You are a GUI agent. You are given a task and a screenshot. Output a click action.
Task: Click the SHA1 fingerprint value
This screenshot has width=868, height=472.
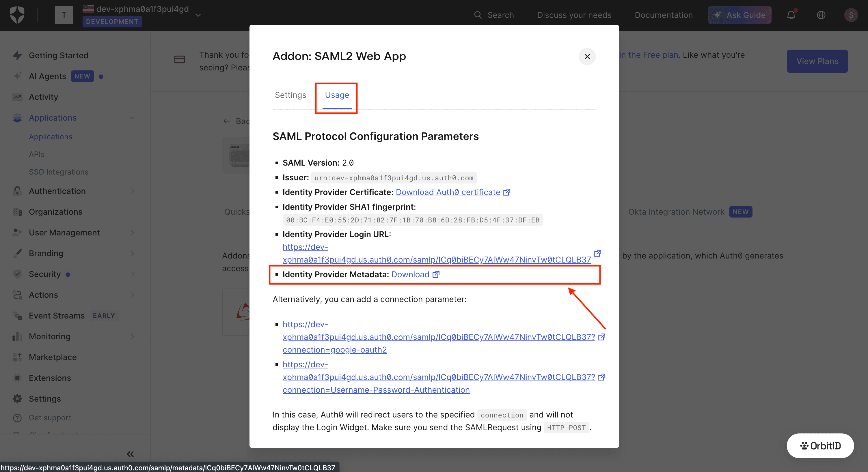[x=413, y=220]
